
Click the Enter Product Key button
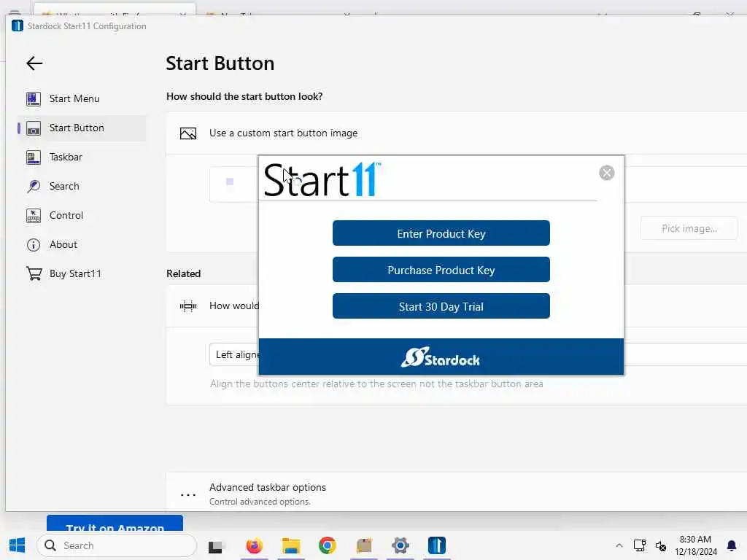441,233
